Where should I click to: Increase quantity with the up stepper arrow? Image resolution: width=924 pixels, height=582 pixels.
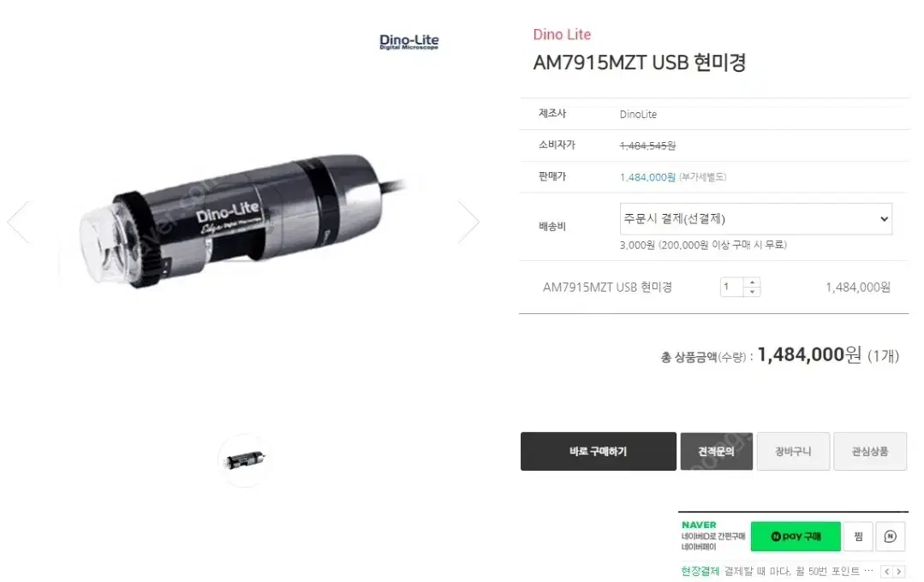[752, 282]
